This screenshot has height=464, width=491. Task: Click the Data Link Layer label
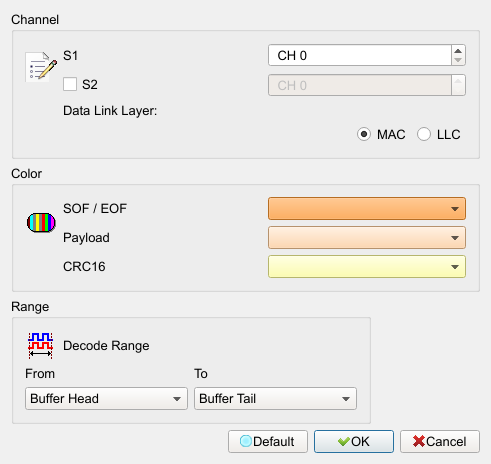pyautogui.click(x=110, y=111)
